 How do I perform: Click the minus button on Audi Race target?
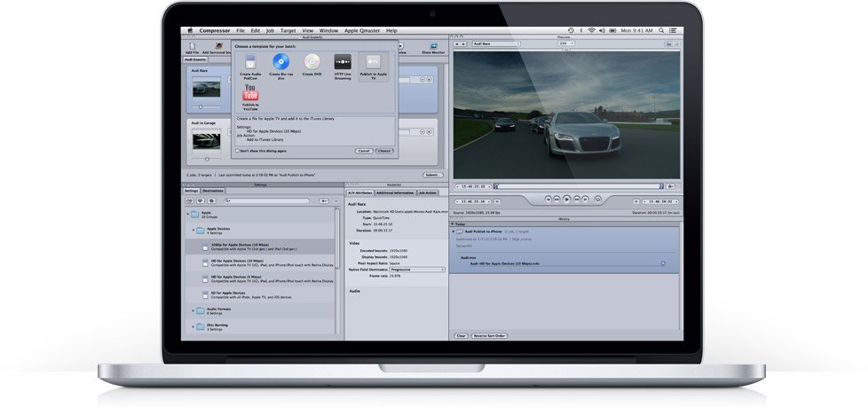point(422,80)
